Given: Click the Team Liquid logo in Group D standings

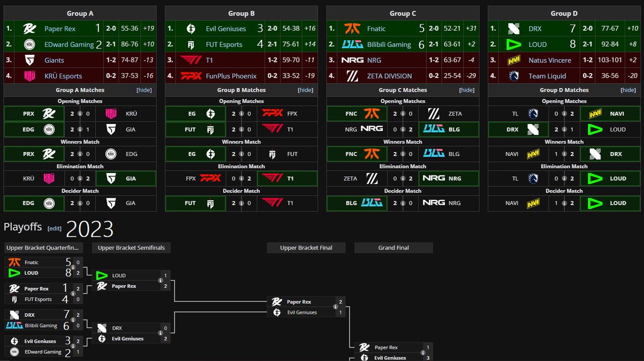Looking at the screenshot, I should point(514,76).
